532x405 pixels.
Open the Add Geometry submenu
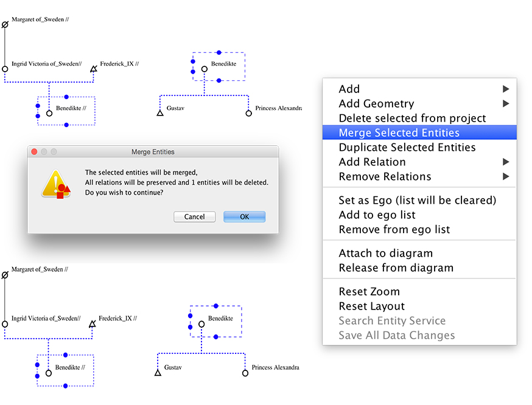point(419,103)
